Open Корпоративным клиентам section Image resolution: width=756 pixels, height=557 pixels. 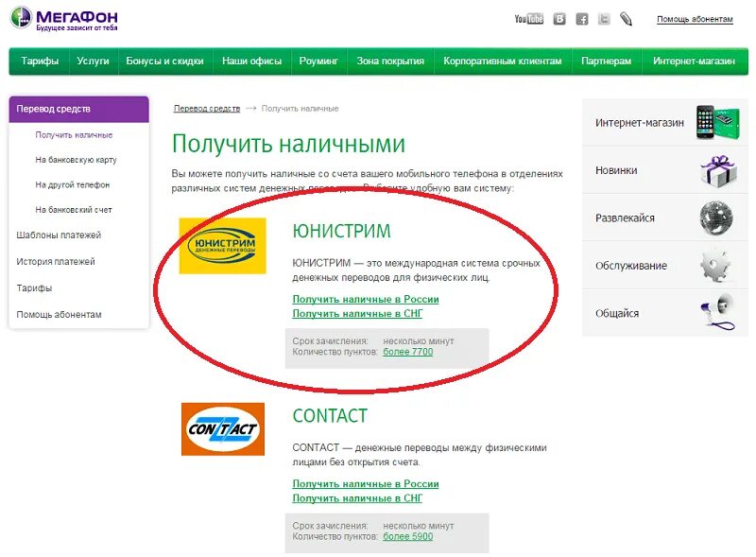[x=503, y=61]
